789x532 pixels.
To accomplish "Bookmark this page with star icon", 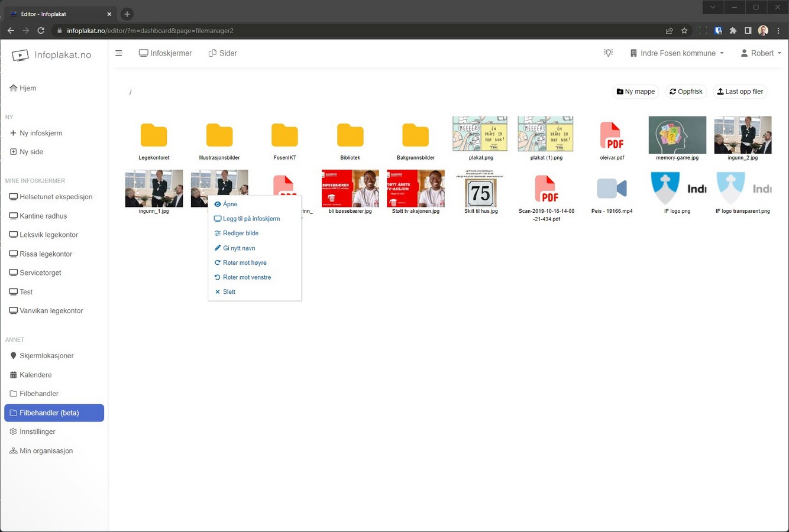I will click(684, 31).
